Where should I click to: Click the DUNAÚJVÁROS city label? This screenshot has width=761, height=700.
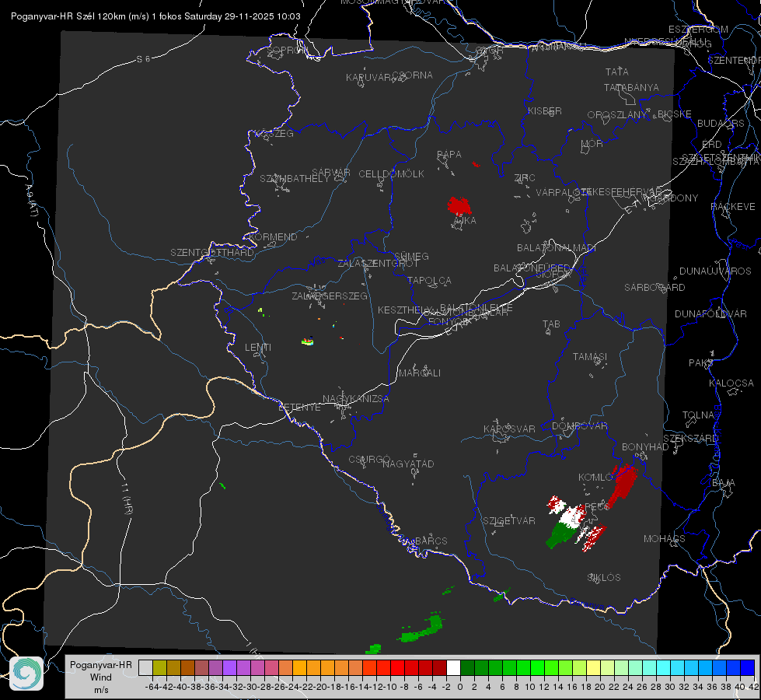pyautogui.click(x=715, y=271)
